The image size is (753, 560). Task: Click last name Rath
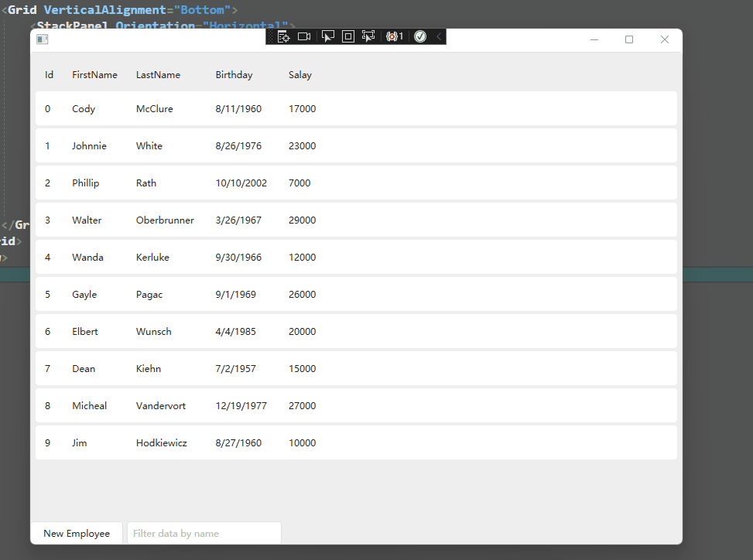coord(146,183)
